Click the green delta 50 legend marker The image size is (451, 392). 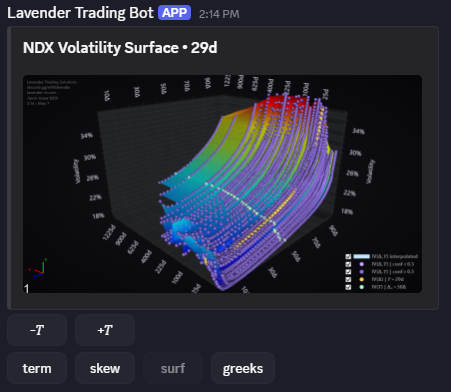tap(362, 287)
